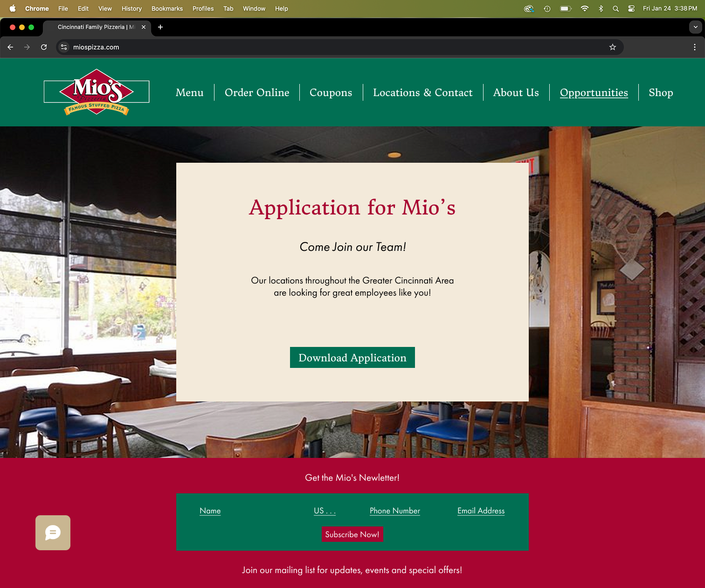Click the Subscribe Now! button
This screenshot has width=705, height=588.
click(x=352, y=534)
